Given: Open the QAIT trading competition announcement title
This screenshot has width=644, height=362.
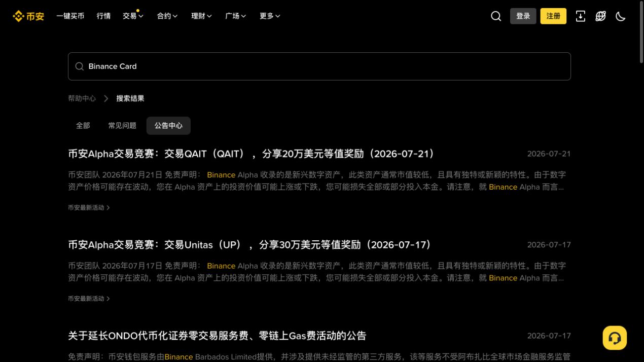Looking at the screenshot, I should tap(252, 154).
